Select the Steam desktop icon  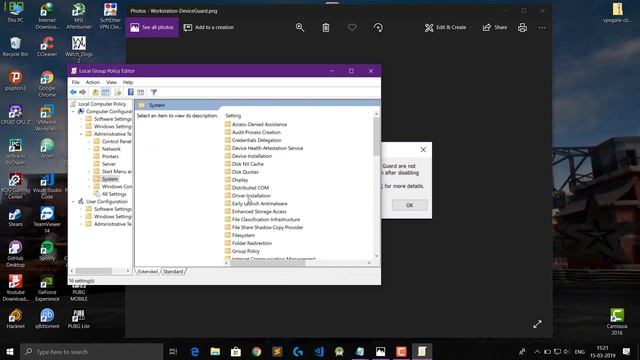click(x=16, y=217)
